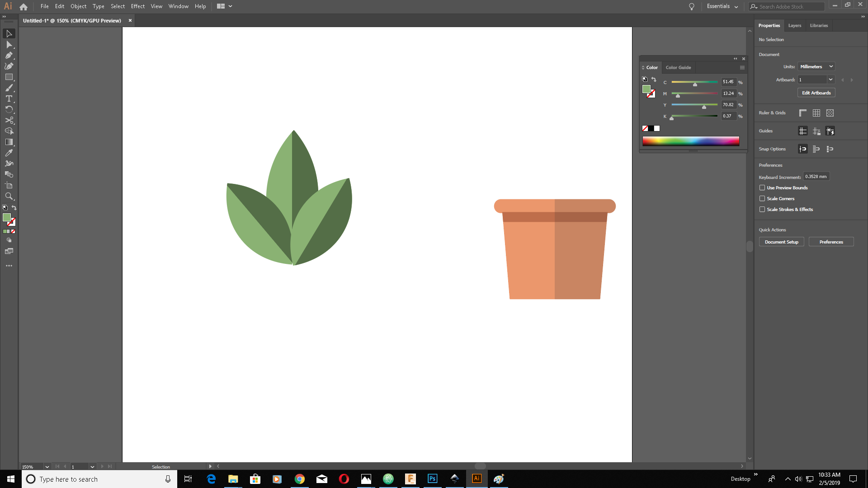Select the Type tool

click(9, 99)
